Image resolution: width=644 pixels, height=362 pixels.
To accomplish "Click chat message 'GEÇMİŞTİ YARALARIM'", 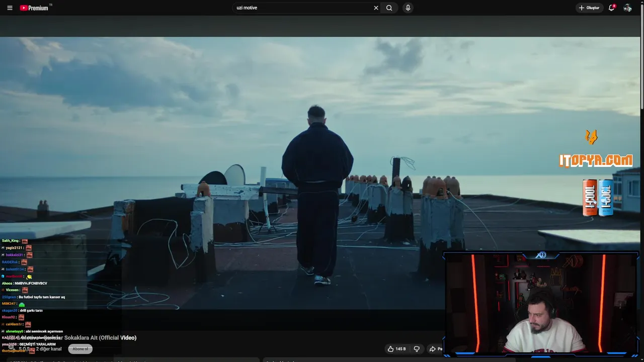I will [x=37, y=344].
